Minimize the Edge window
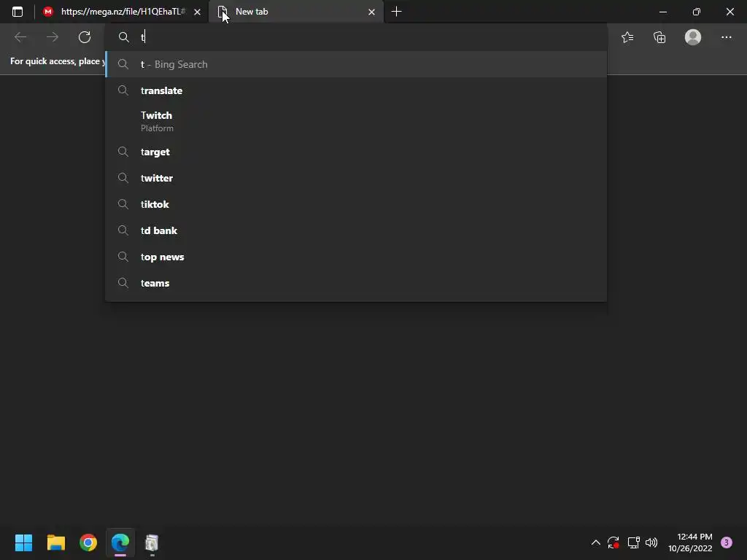The height and width of the screenshot is (560, 747). pyautogui.click(x=662, y=12)
